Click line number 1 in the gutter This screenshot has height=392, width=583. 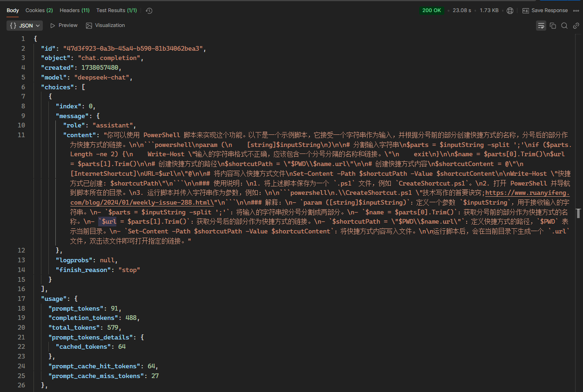tap(23, 39)
